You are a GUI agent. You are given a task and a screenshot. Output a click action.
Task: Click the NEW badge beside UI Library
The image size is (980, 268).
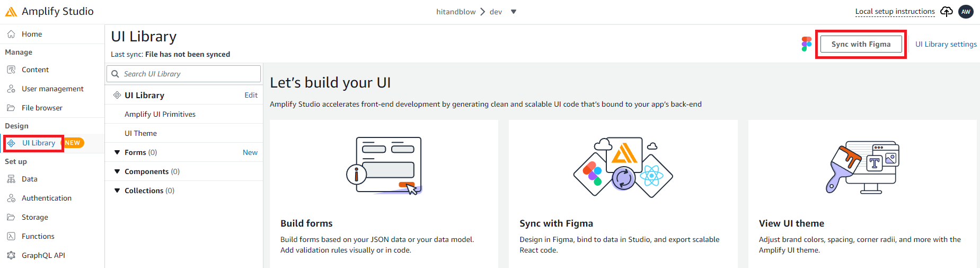coord(73,143)
